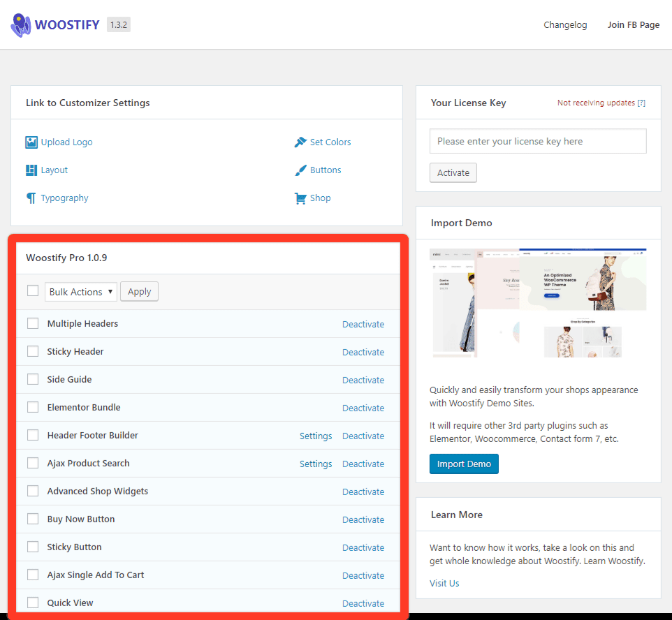Check the Sticky Header checkbox
The width and height of the screenshot is (672, 620).
(33, 351)
